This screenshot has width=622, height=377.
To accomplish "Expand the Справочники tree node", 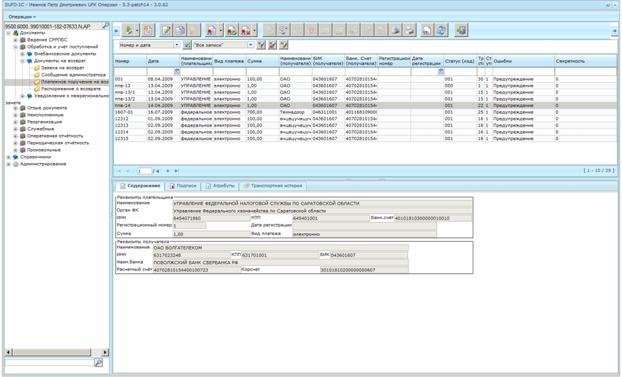I will pyautogui.click(x=8, y=157).
